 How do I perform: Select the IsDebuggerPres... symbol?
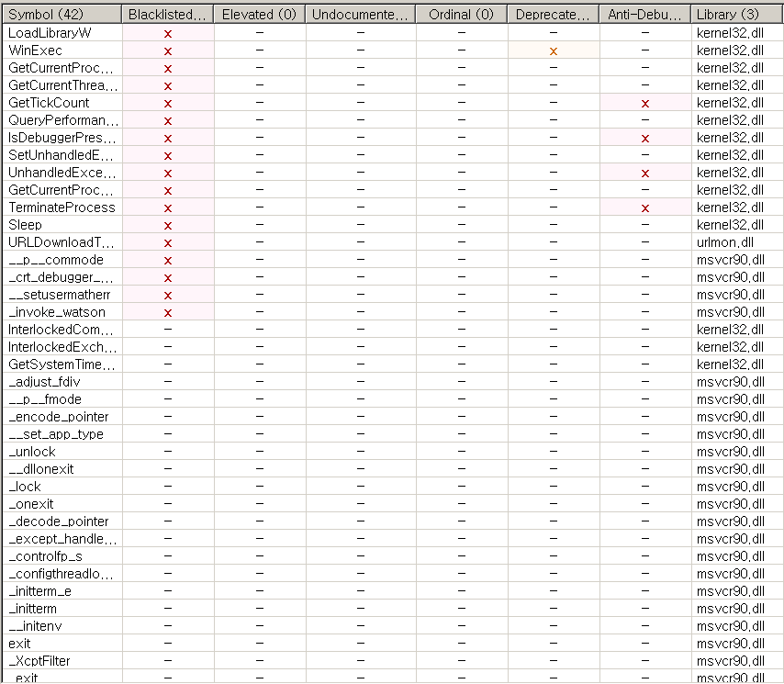click(x=62, y=138)
